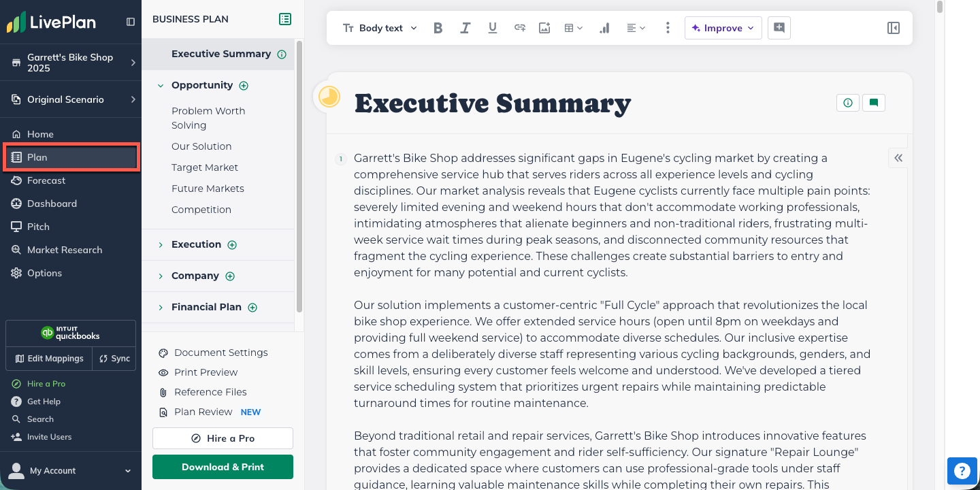
Task: Toggle italic formatting
Action: [x=465, y=28]
